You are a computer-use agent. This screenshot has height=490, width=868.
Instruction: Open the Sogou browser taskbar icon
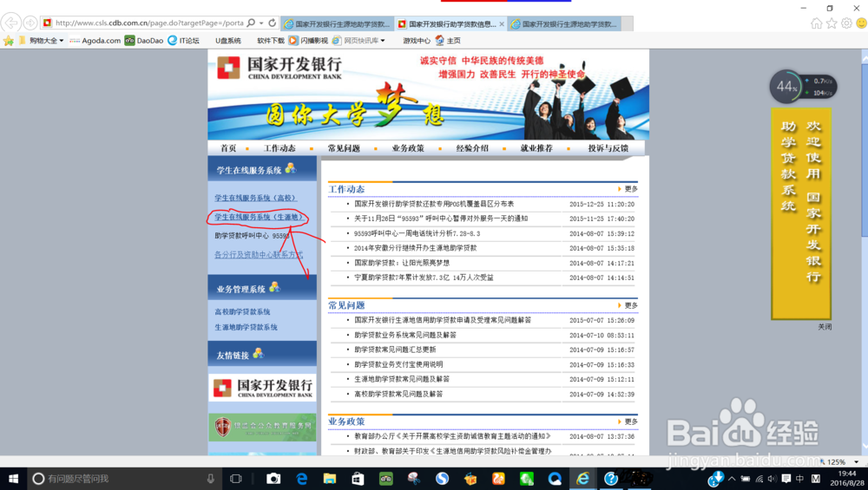tap(442, 479)
